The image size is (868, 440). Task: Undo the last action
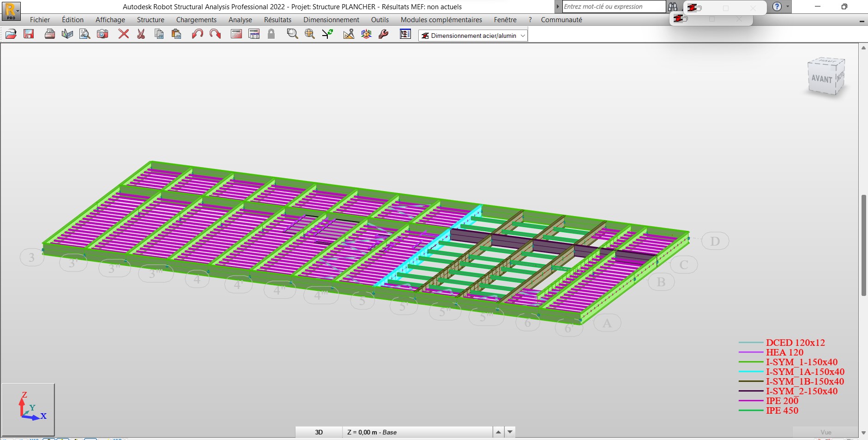tap(197, 34)
